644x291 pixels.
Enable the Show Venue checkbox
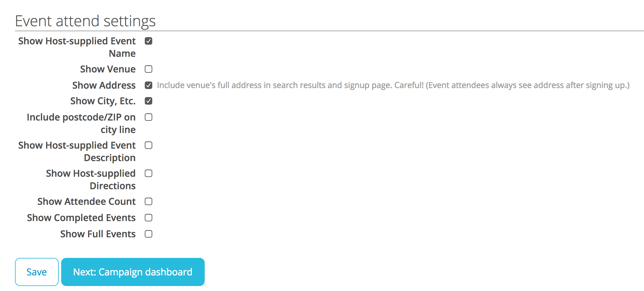(x=149, y=69)
